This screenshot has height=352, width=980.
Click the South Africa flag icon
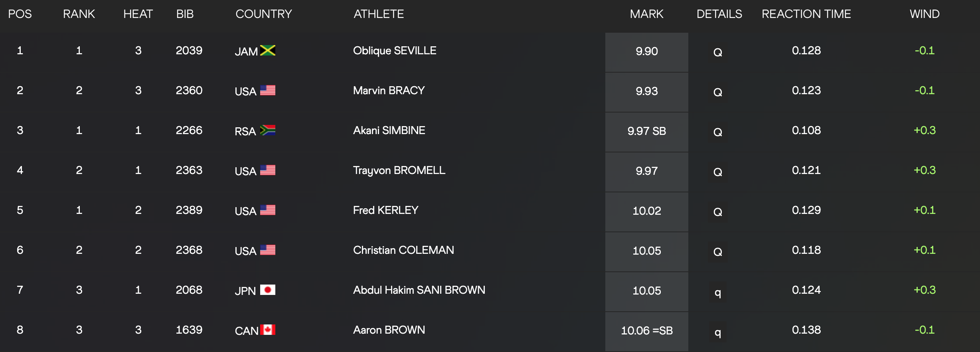point(268,130)
